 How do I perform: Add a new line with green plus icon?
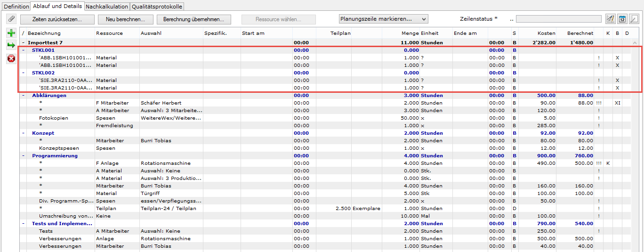(x=11, y=33)
